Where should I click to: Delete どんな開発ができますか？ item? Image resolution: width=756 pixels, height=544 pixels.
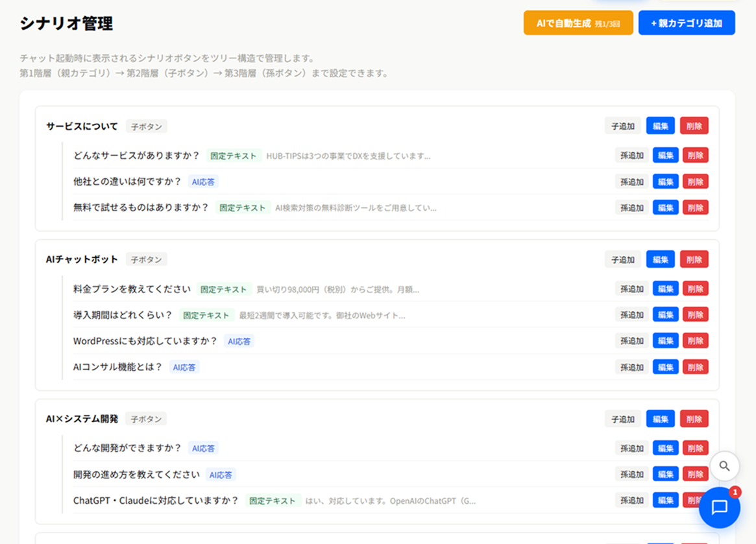point(695,448)
